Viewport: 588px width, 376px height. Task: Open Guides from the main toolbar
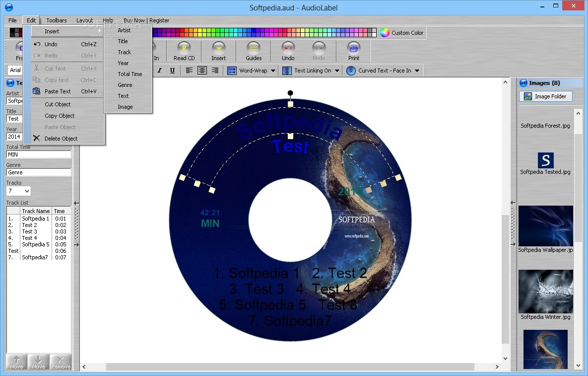[254, 52]
